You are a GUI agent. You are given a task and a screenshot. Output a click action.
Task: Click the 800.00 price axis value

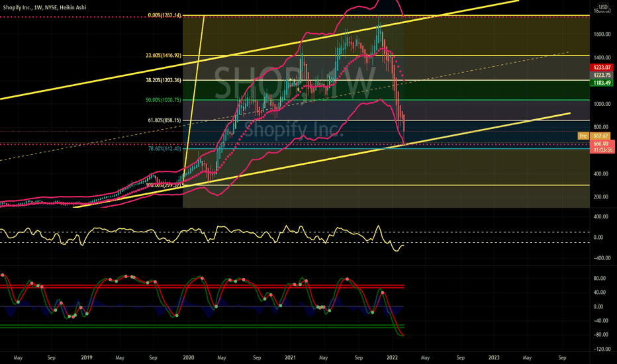click(602, 127)
